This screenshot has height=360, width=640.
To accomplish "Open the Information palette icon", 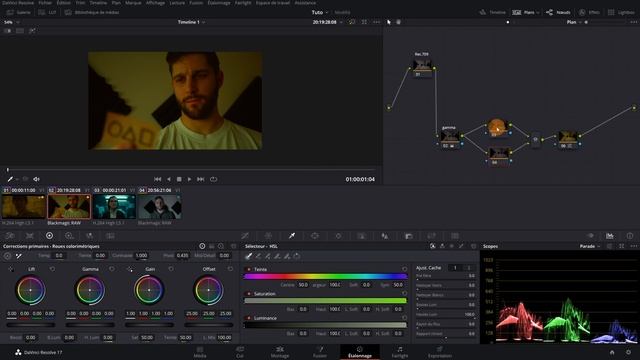I will pos(630,236).
